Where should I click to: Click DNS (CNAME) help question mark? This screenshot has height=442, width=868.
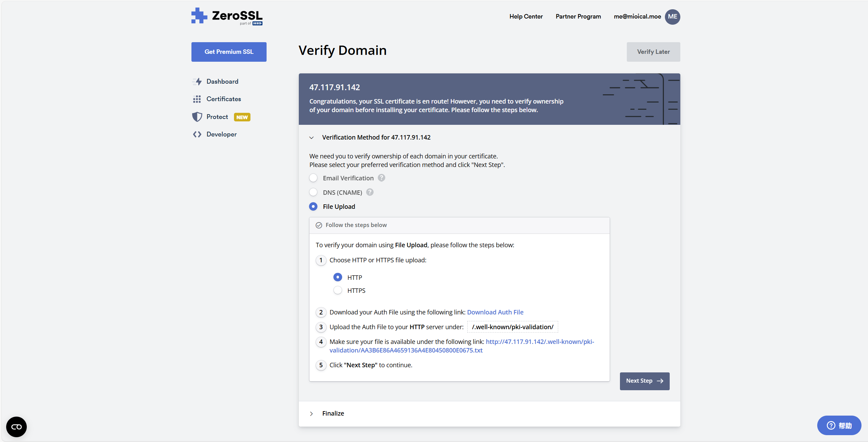(370, 192)
